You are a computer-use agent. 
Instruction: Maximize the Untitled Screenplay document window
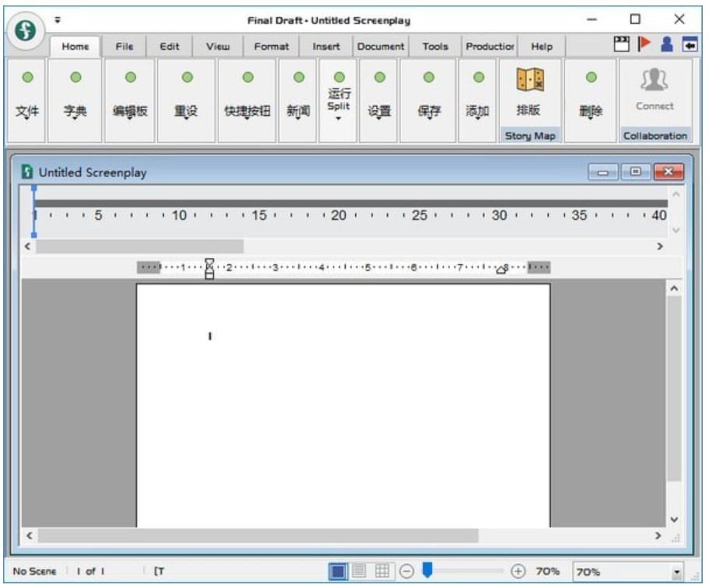coord(636,172)
